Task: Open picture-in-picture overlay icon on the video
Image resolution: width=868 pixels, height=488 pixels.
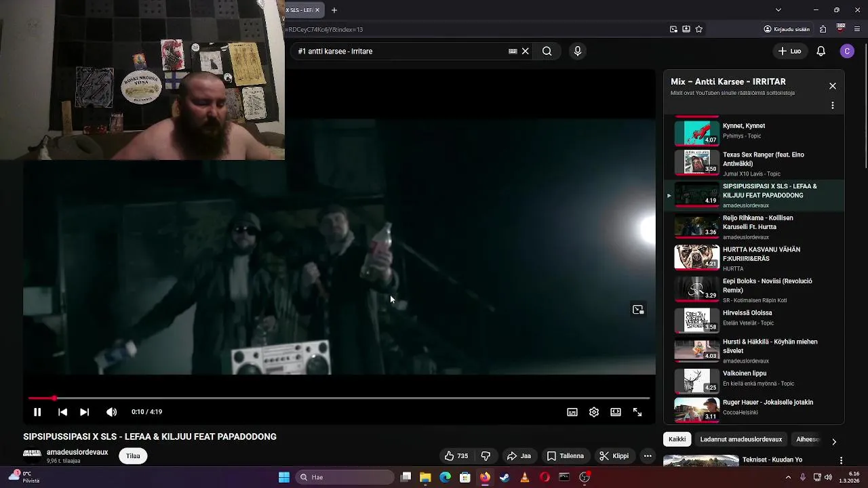Action: 638,310
